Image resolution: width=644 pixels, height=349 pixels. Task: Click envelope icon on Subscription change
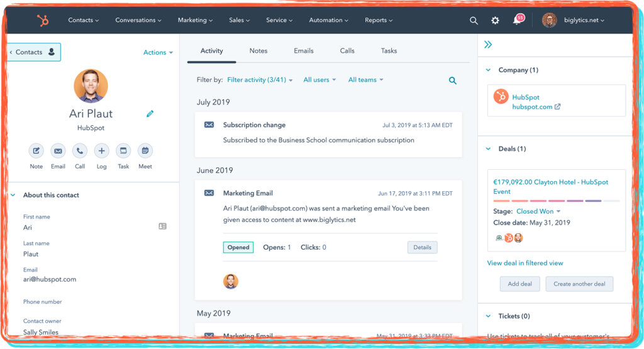tap(209, 125)
